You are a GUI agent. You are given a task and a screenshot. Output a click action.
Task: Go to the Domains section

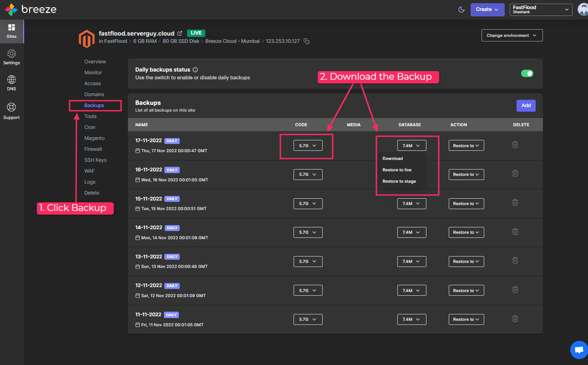coord(94,94)
